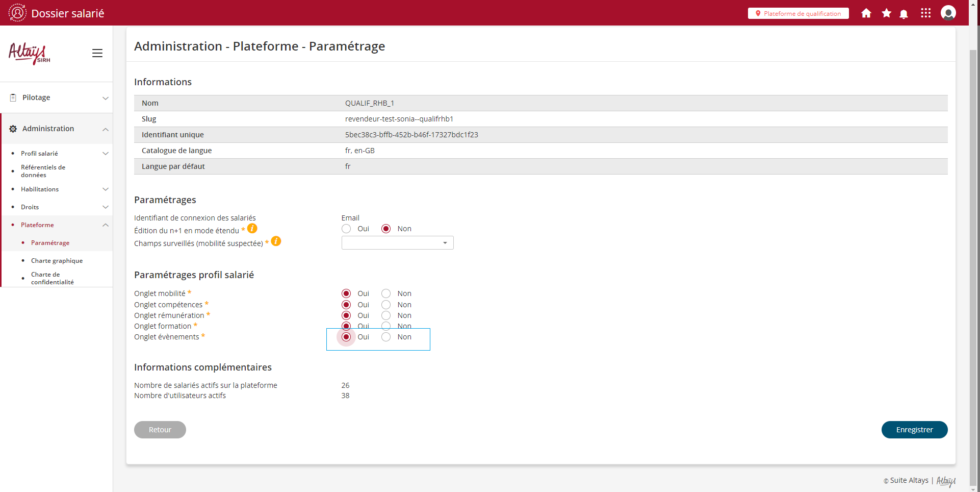The width and height of the screenshot is (980, 492).
Task: Select Oui for Édition du n+1 en mode étendu
Action: click(x=346, y=229)
